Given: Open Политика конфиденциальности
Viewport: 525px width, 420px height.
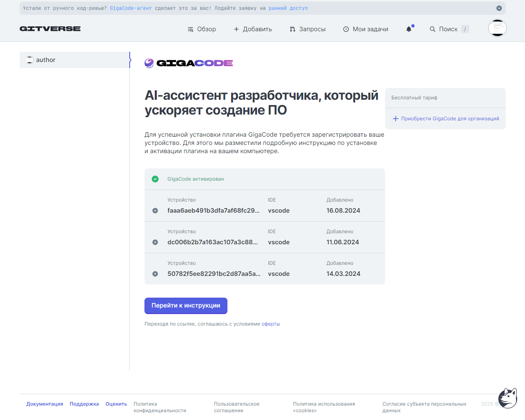Looking at the screenshot, I should 160,407.
